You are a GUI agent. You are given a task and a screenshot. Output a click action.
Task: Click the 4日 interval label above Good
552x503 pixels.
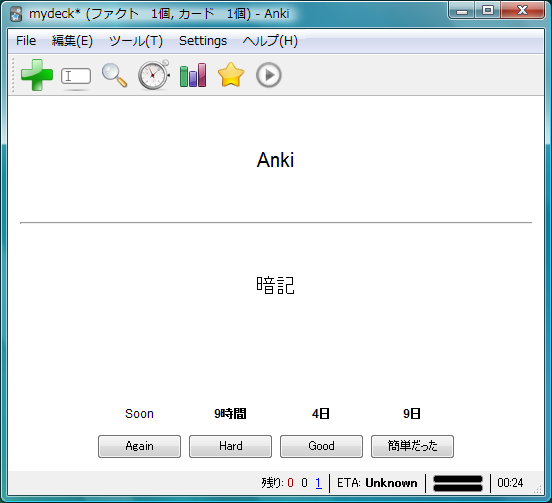click(321, 414)
